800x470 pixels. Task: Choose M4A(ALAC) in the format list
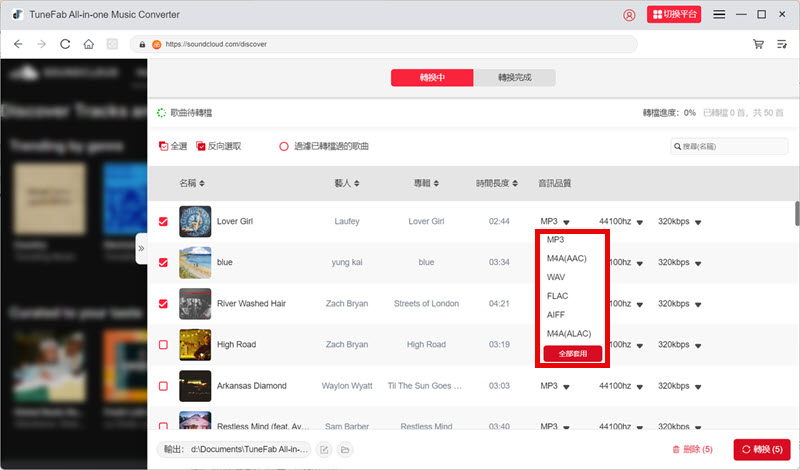569,334
